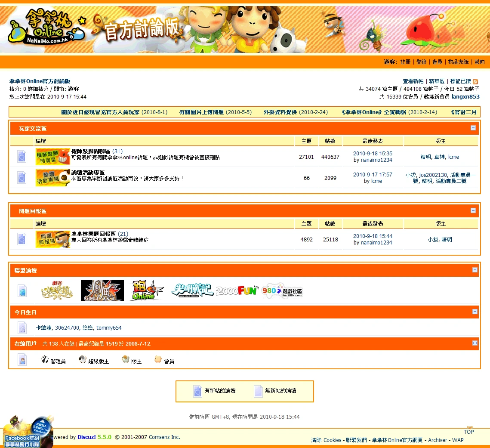Viewport: 490px width, 448px height.
Task: Click new-post icon beside 拿拿林問題回報區
Action: click(22, 239)
